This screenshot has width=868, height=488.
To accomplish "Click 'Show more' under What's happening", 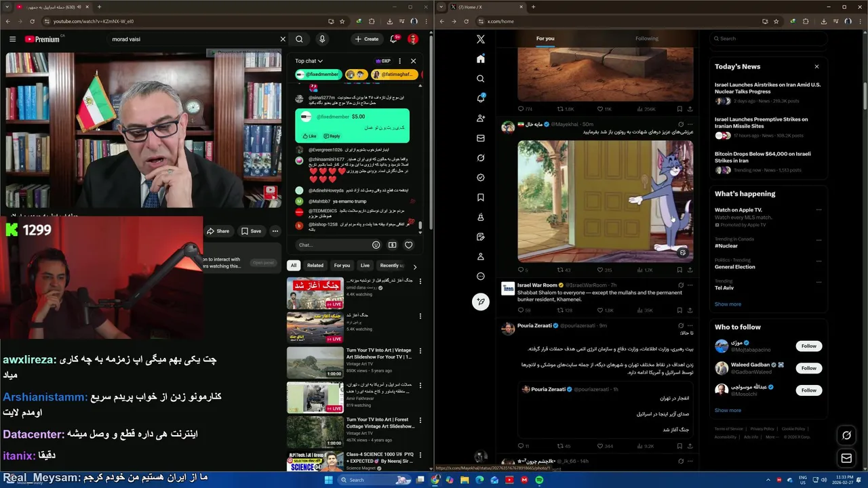I will coord(728,304).
